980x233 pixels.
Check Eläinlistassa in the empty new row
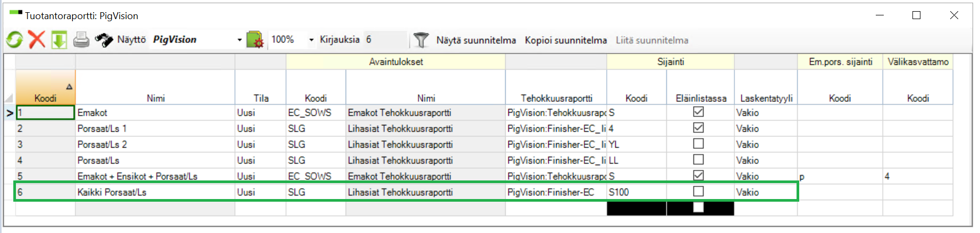(699, 207)
